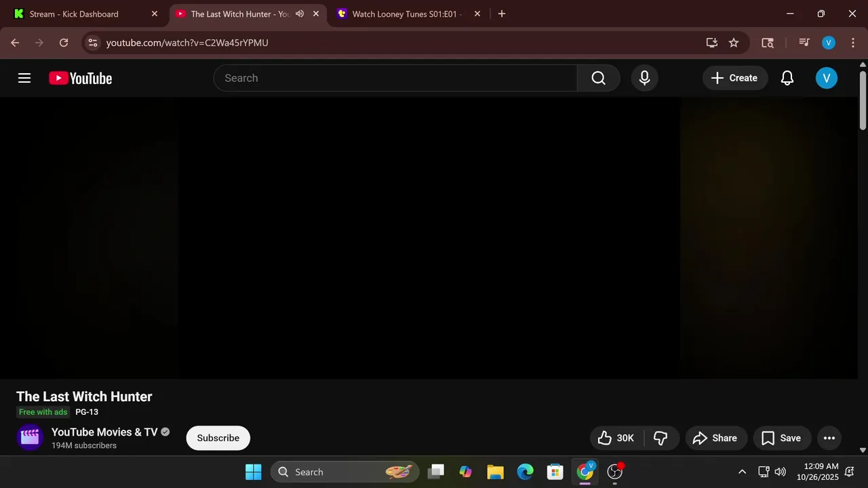Image resolution: width=868 pixels, height=488 pixels.
Task: Open Microsoft Store from the taskbar
Action: pyautogui.click(x=555, y=472)
